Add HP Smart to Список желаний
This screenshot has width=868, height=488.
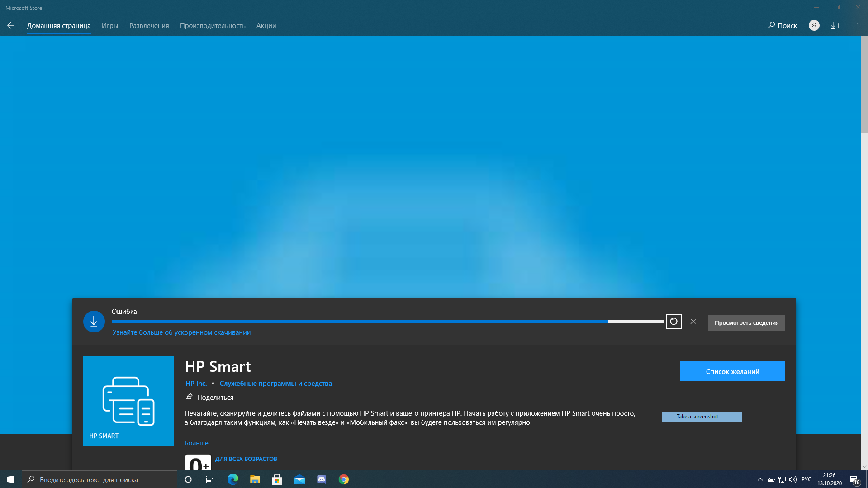pos(732,371)
